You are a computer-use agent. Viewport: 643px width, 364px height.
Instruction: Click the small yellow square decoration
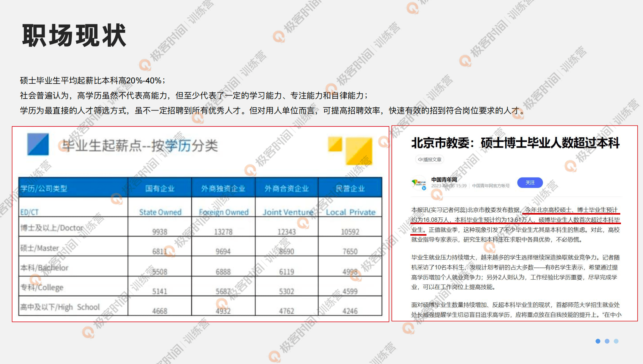tap(335, 144)
